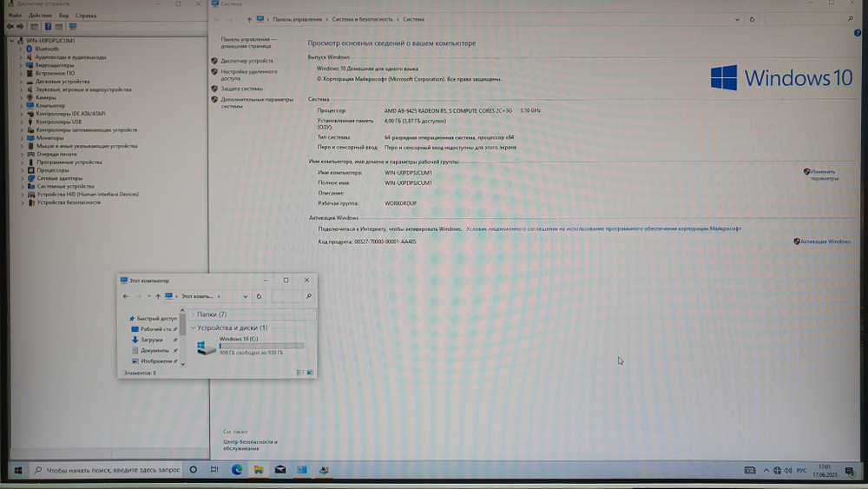Collapse Устройства и диски (1) group
Image resolution: width=868 pixels, height=489 pixels.
point(194,327)
